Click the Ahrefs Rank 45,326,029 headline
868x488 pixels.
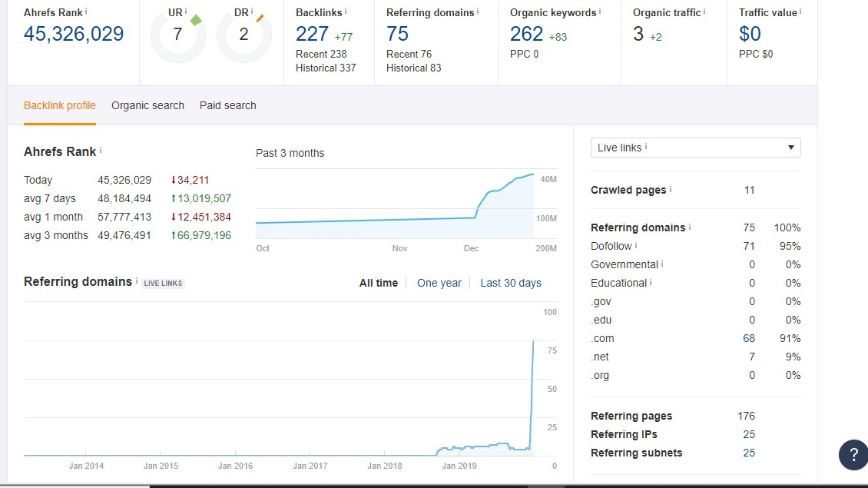tap(74, 35)
